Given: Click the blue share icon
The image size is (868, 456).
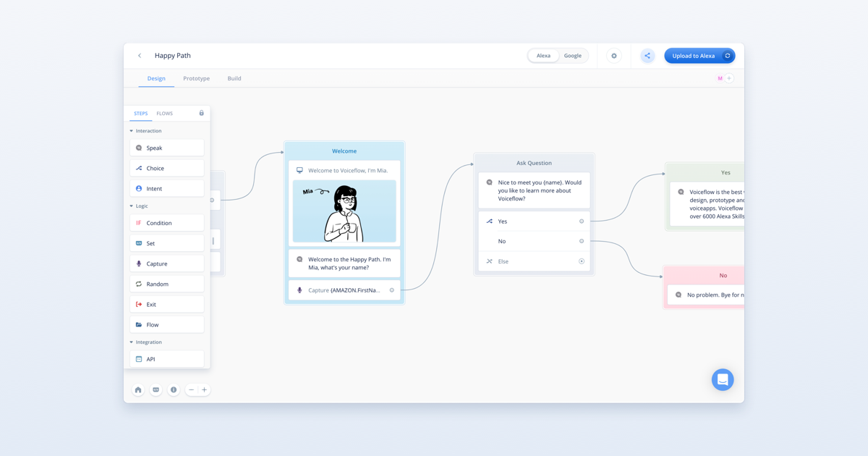Looking at the screenshot, I should [647, 56].
